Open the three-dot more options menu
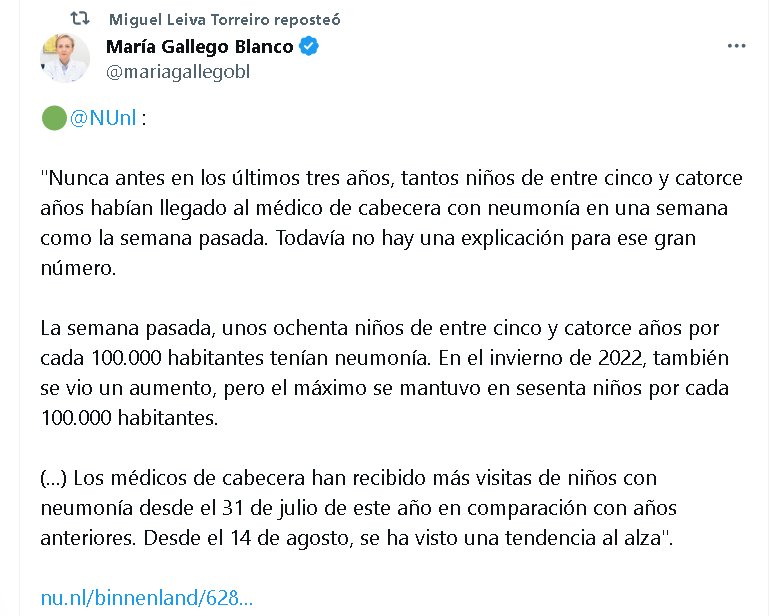 tap(737, 47)
